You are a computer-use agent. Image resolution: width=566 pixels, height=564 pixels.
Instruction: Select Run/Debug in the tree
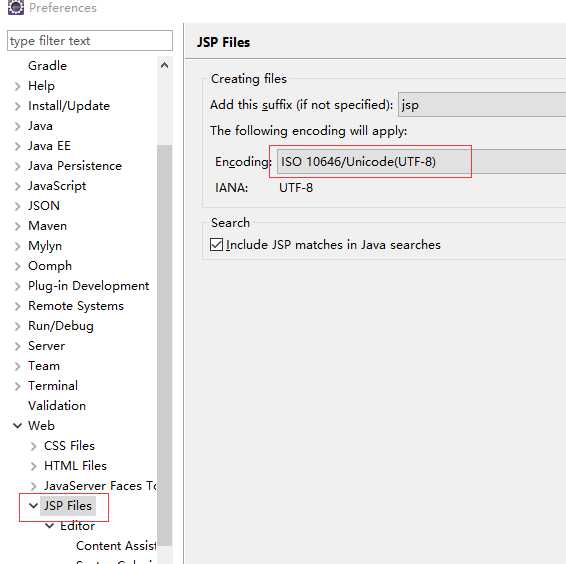coord(61,326)
